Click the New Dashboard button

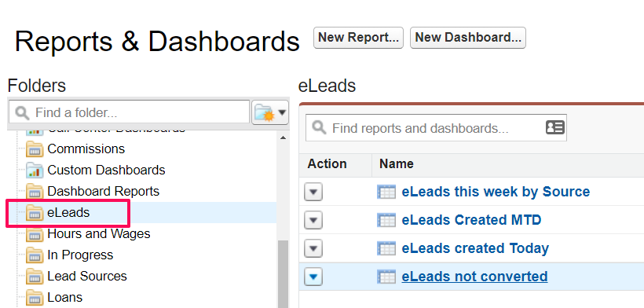tap(468, 38)
